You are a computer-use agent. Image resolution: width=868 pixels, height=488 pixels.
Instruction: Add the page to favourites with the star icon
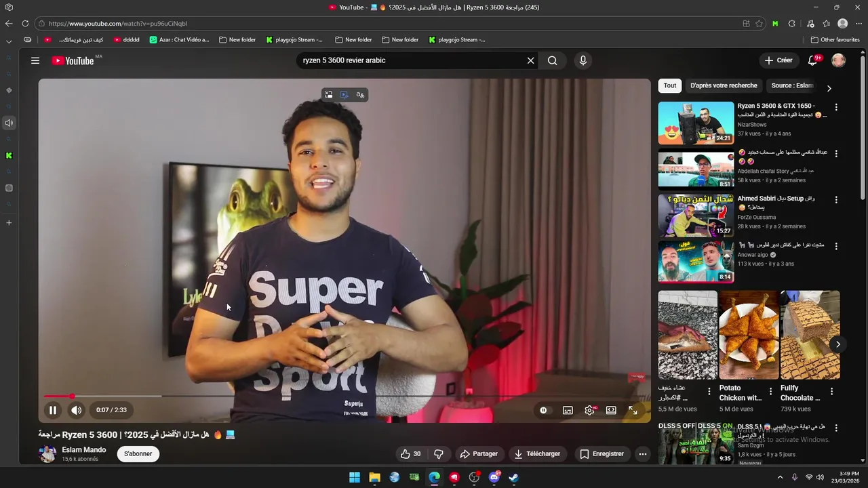tap(759, 23)
